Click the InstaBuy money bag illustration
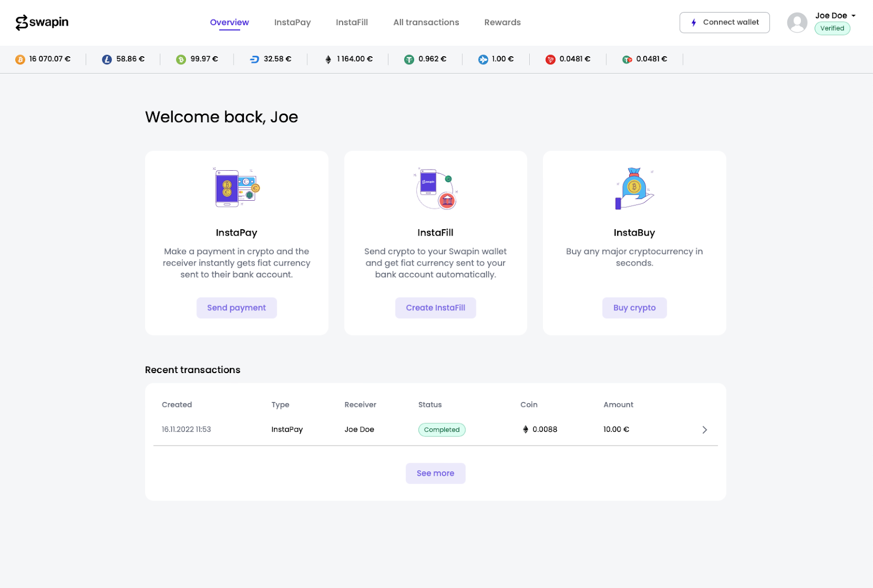This screenshot has height=588, width=873. 635,189
